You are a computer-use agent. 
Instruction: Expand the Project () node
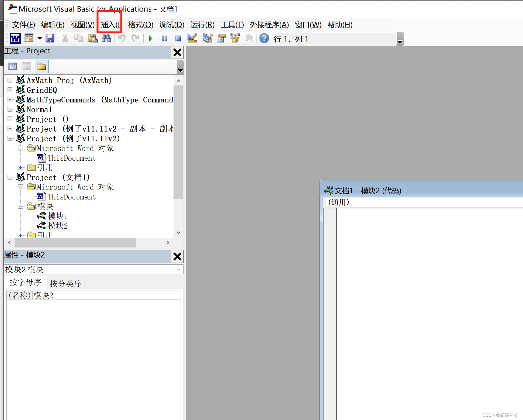10,119
